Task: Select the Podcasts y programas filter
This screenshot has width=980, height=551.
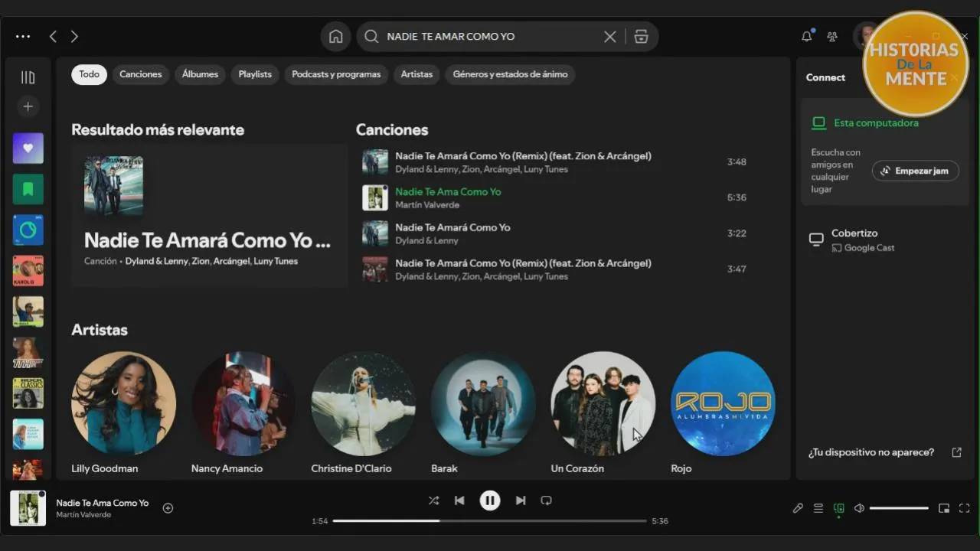Action: click(x=336, y=74)
